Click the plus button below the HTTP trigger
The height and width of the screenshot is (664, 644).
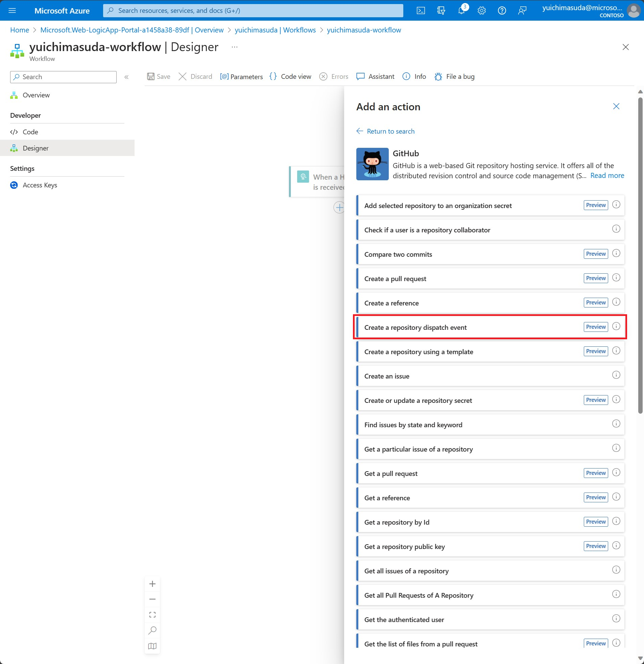(x=339, y=207)
